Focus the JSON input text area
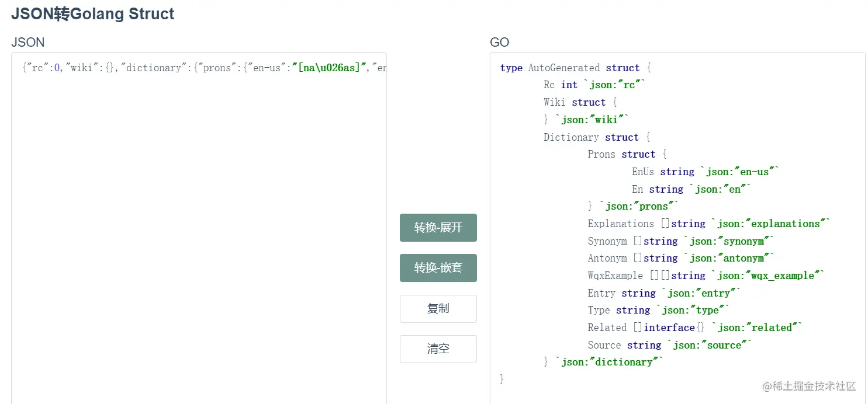The height and width of the screenshot is (404, 868). [x=199, y=228]
